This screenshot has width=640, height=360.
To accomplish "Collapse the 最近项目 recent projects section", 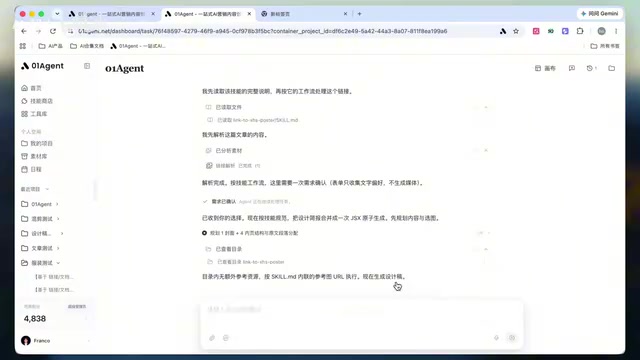I will pyautogui.click(x=47, y=189).
